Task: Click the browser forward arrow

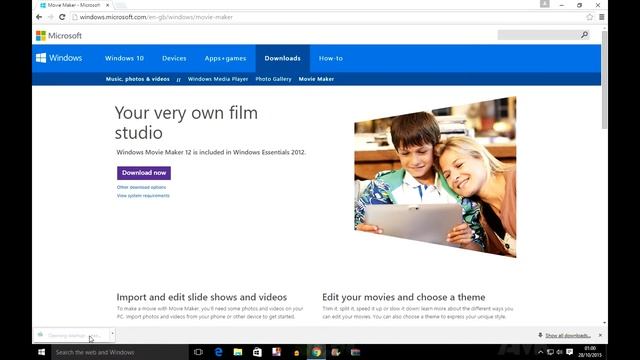Action: [51, 17]
